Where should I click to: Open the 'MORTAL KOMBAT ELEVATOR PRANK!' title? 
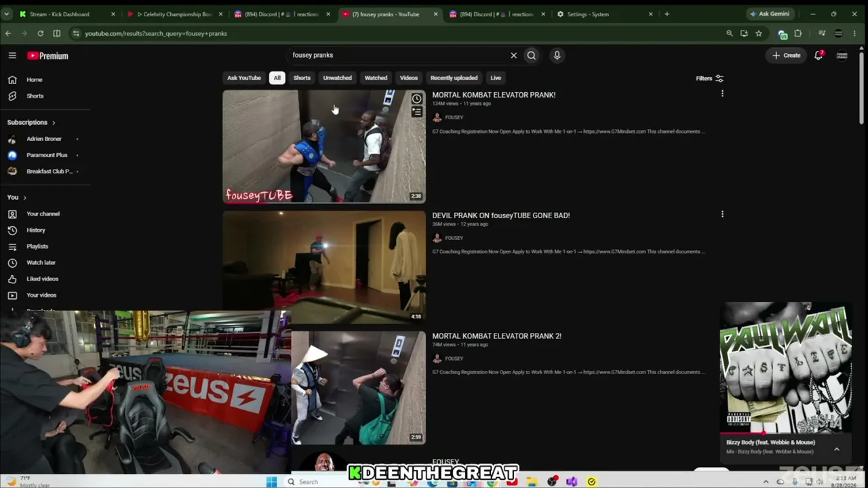494,95
